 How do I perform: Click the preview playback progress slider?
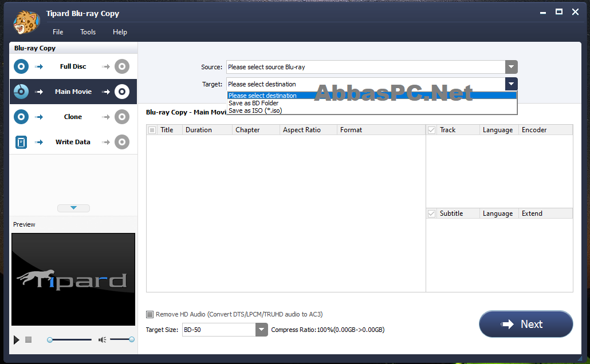pyautogui.click(x=70, y=339)
